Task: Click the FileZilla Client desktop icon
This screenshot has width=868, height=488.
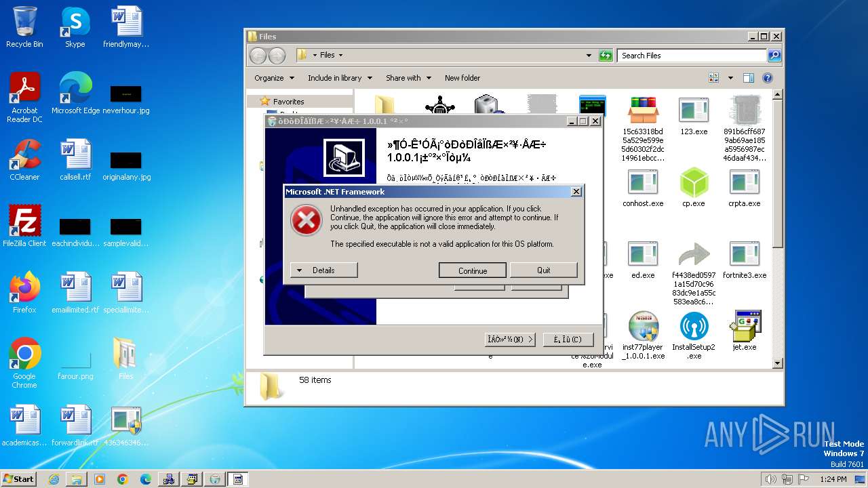Action: pyautogui.click(x=24, y=226)
